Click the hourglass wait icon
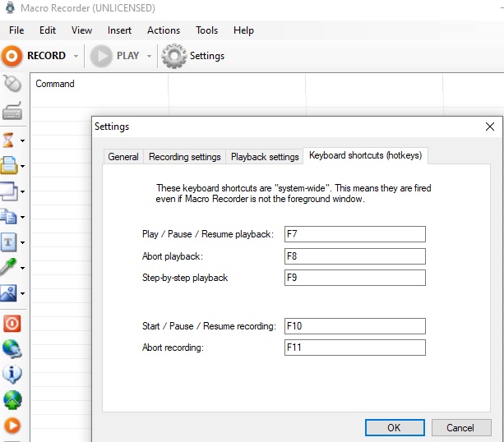Screen dimensions: 504x442 [8, 140]
